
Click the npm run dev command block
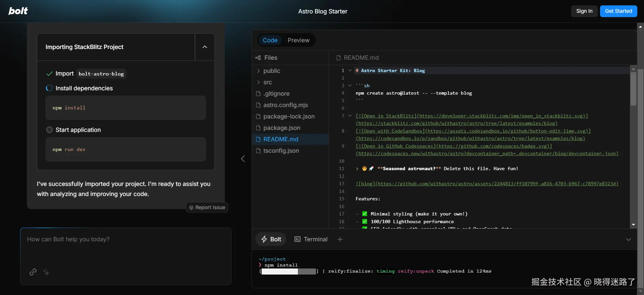click(x=126, y=149)
